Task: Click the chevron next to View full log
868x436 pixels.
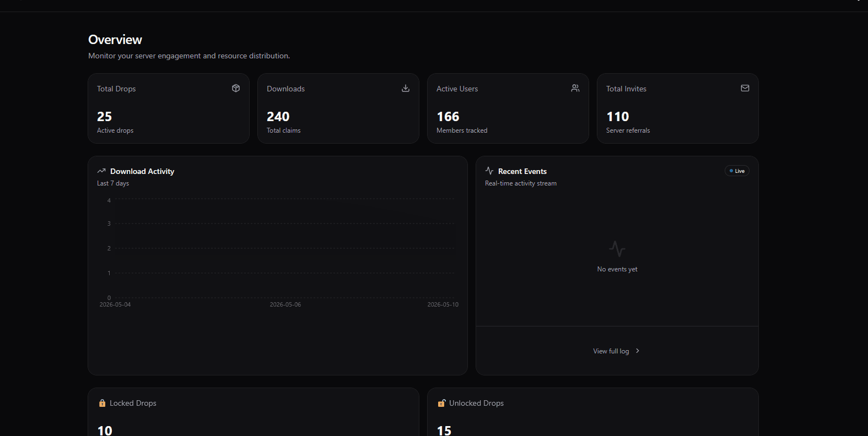Action: coord(638,351)
